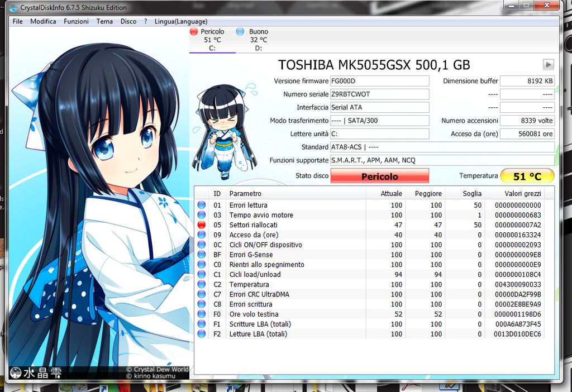Click the red status icon for Settori riallocati
The image size is (572, 392).
(x=201, y=225)
